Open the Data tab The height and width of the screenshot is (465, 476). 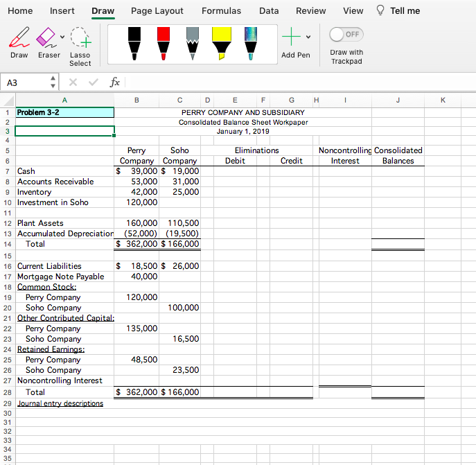coord(269,11)
